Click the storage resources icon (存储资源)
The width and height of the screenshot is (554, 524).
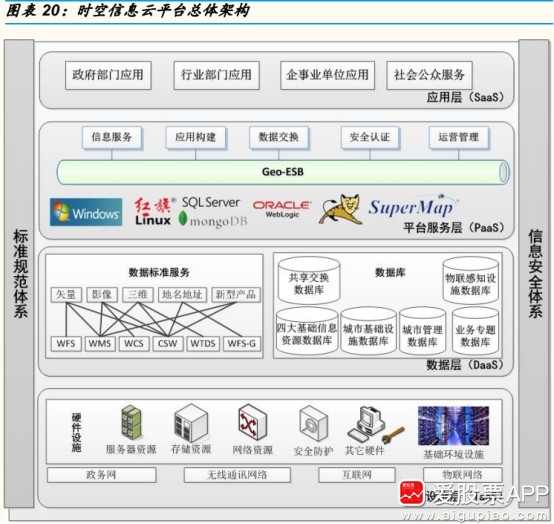click(x=191, y=423)
